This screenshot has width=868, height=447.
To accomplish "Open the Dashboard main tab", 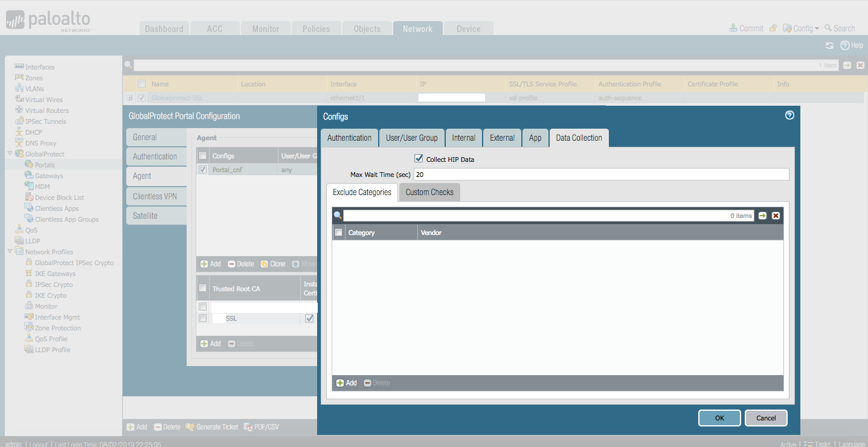I will (164, 28).
